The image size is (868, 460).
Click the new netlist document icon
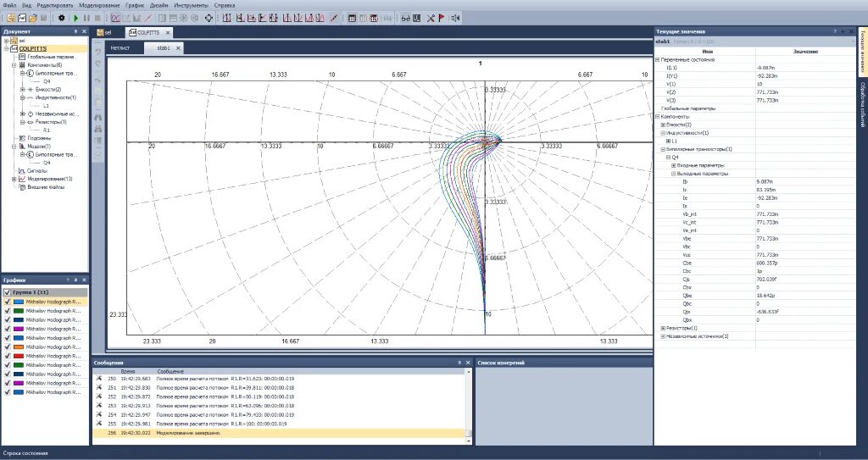pos(22,19)
